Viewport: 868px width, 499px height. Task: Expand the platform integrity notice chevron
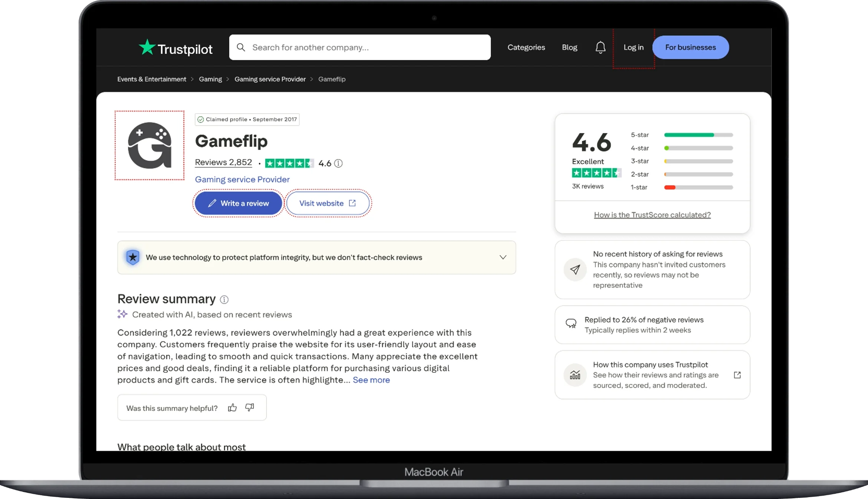[503, 257]
